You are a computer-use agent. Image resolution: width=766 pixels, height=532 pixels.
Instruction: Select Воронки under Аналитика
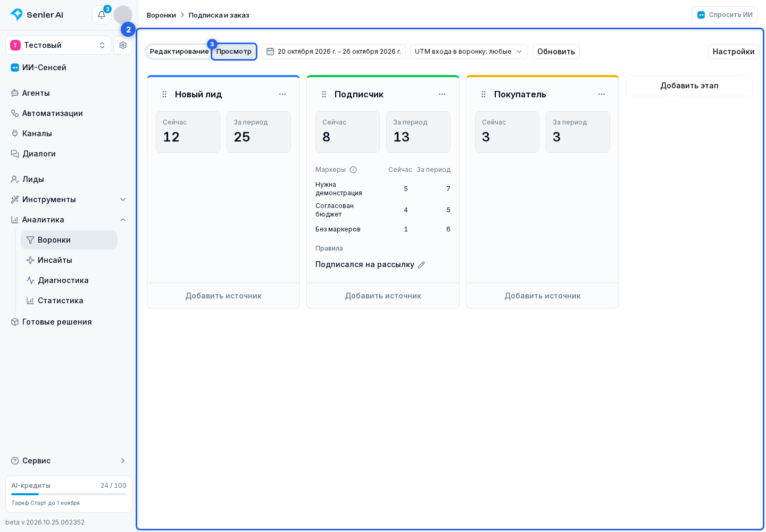(69, 240)
